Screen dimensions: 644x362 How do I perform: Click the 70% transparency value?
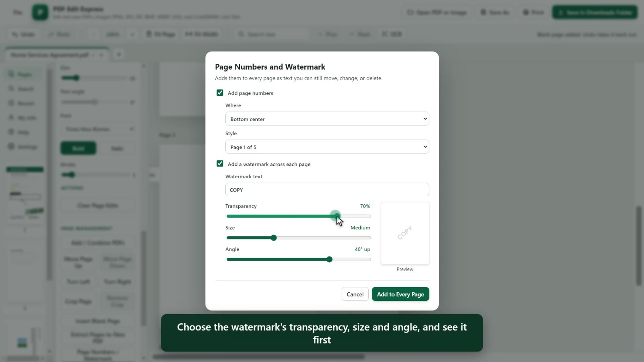coord(365,206)
